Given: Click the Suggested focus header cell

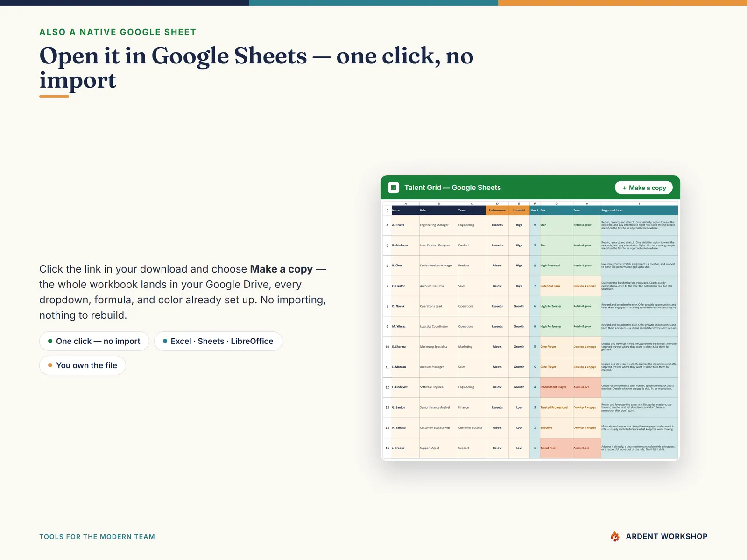Looking at the screenshot, I should coord(639,210).
